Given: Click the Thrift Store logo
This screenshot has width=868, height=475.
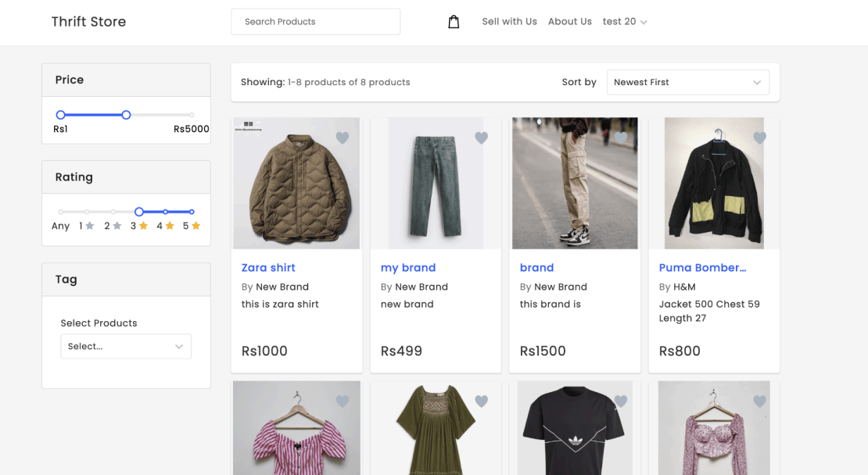Looking at the screenshot, I should [88, 21].
